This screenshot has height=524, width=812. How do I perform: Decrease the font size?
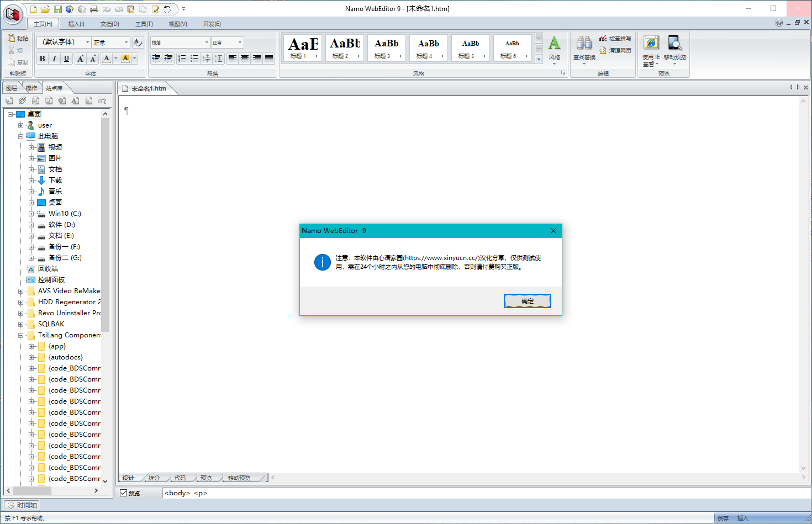93,59
